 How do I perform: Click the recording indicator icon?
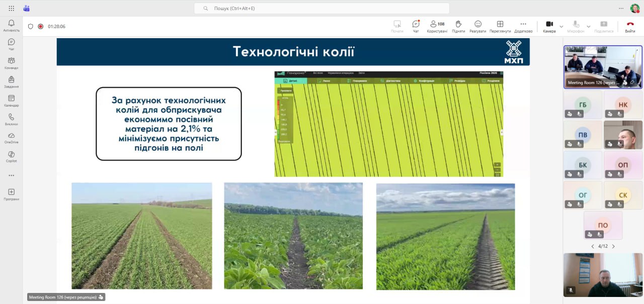point(41,27)
